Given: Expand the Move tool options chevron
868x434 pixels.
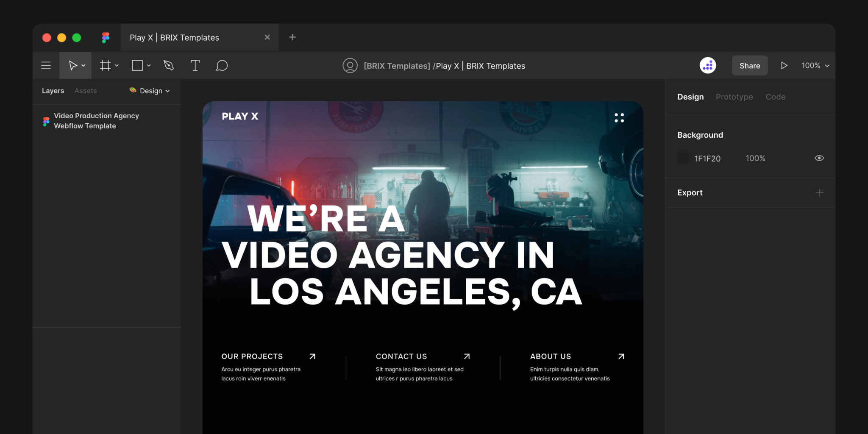Looking at the screenshot, I should coord(83,65).
